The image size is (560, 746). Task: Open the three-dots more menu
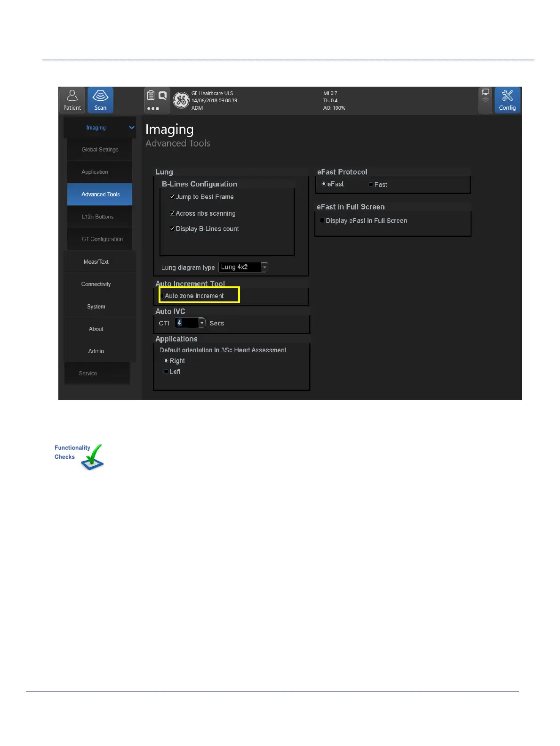(153, 108)
